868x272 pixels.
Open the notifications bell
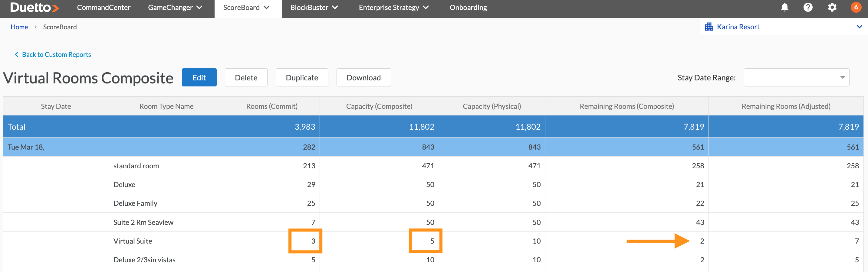tap(784, 8)
